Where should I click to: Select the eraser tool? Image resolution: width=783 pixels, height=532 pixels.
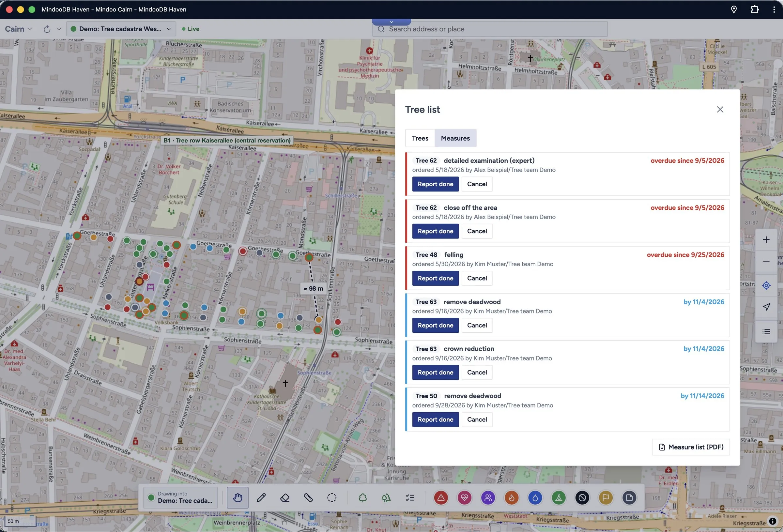[285, 497]
